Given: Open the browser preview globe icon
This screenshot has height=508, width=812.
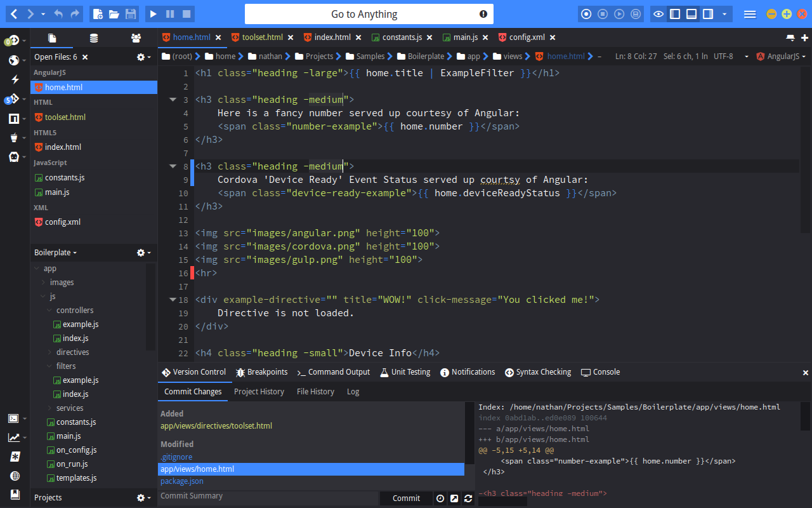Looking at the screenshot, I should pyautogui.click(x=15, y=61).
